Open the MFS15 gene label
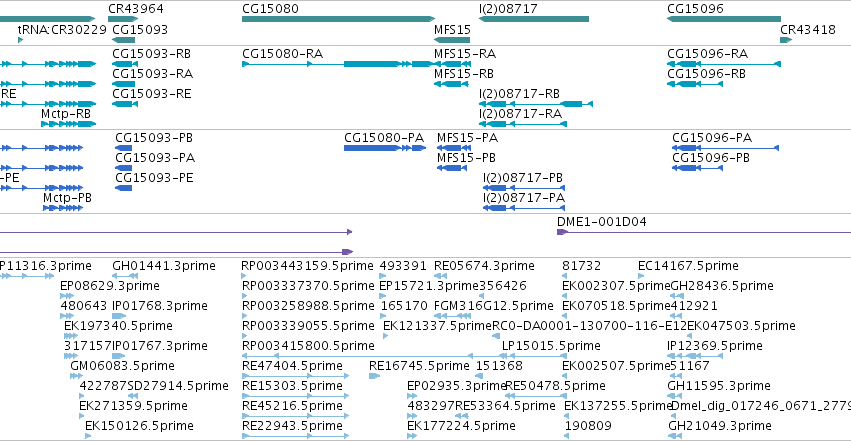 coord(452,30)
